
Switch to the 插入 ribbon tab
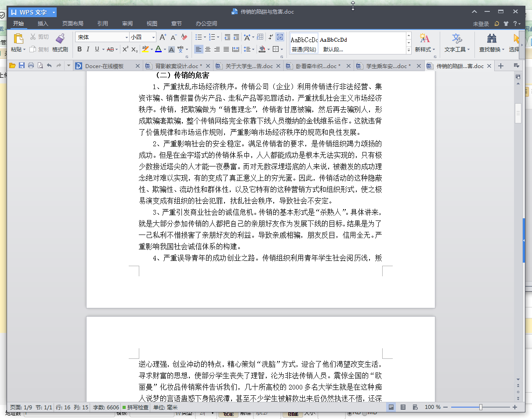pyautogui.click(x=43, y=24)
